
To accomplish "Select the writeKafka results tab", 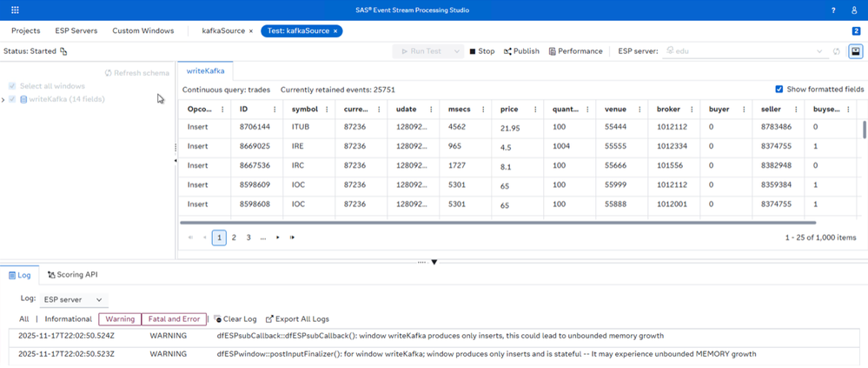I will [205, 71].
